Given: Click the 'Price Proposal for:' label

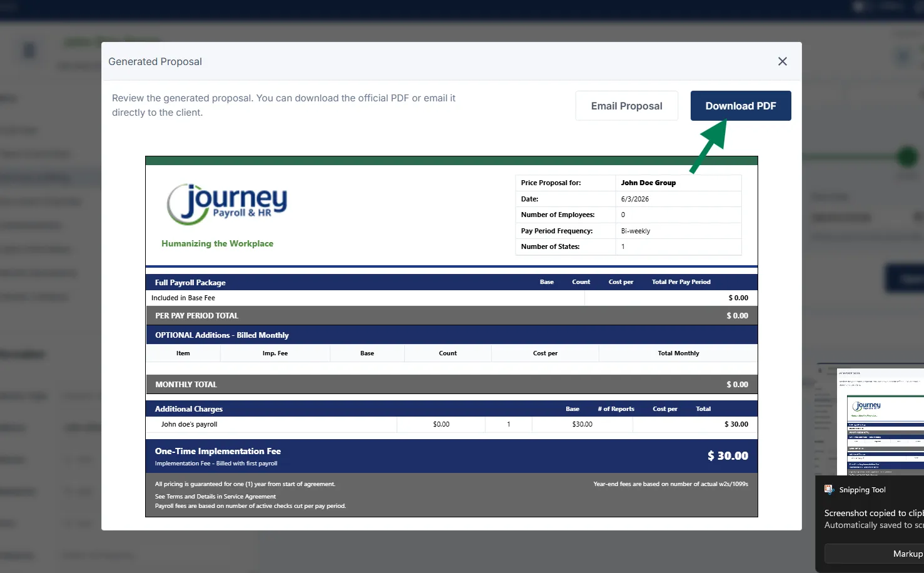Looking at the screenshot, I should coord(551,183).
